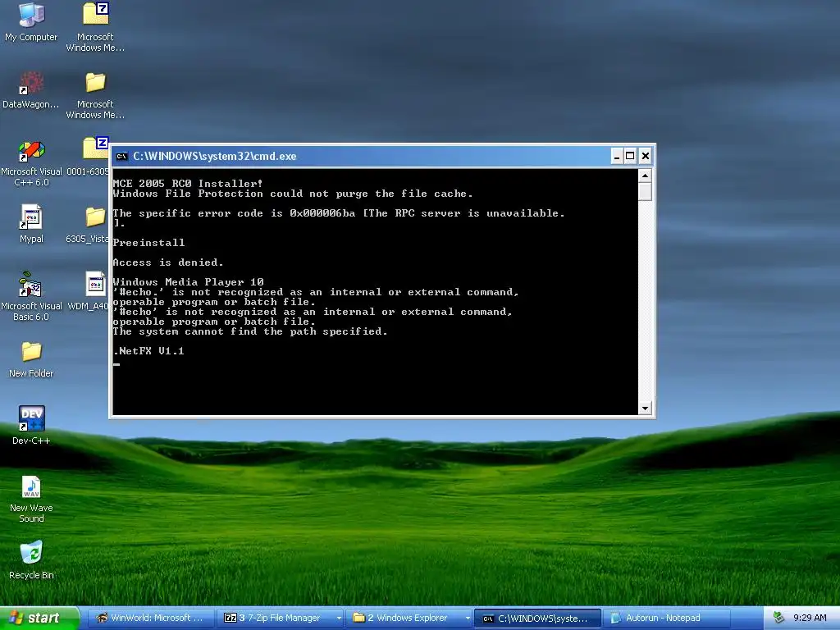The image size is (840, 630).
Task: Launch the Mypal browser shortcut
Action: [x=31, y=224]
